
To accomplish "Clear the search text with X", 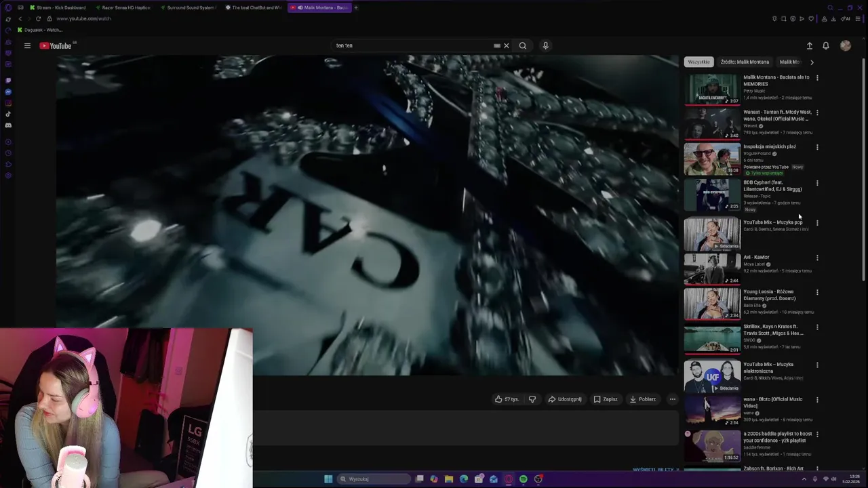I will coord(506,45).
